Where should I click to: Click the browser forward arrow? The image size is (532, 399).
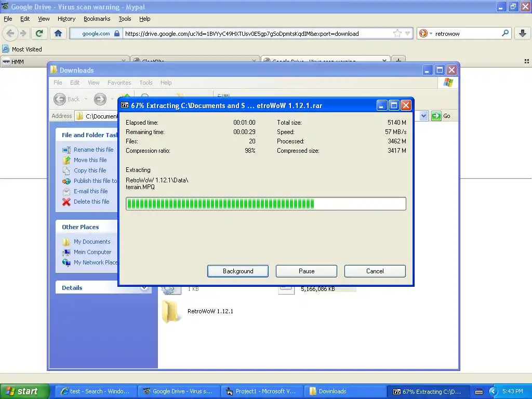click(x=23, y=33)
